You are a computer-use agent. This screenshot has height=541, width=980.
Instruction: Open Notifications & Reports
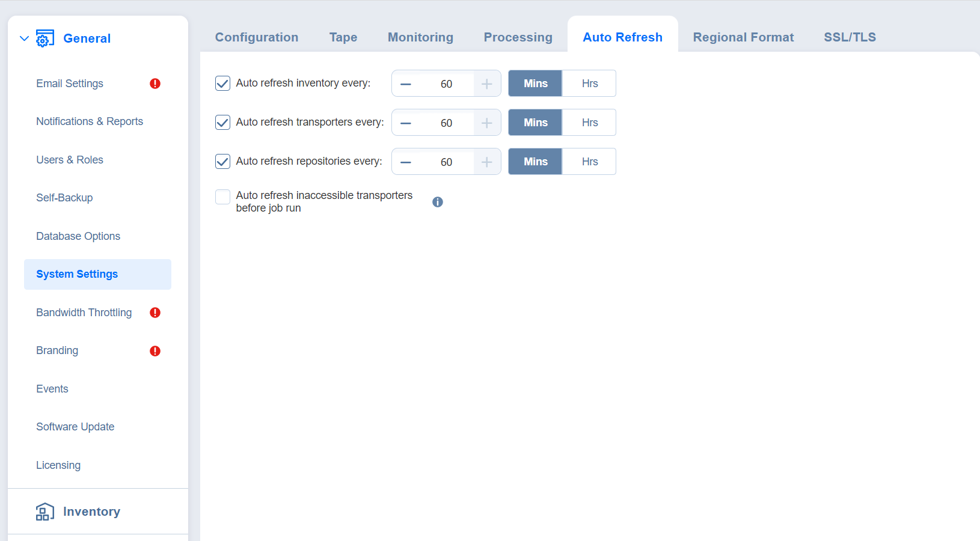pyautogui.click(x=90, y=121)
